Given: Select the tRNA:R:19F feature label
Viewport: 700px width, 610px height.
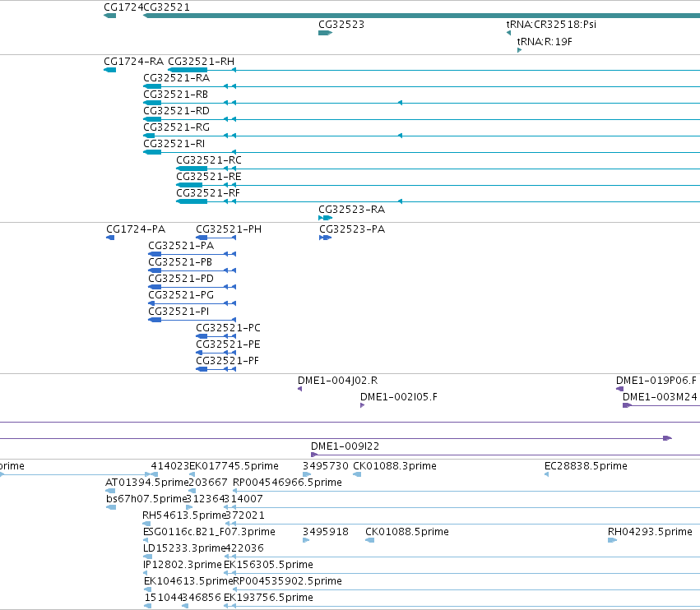Looking at the screenshot, I should click(545, 42).
